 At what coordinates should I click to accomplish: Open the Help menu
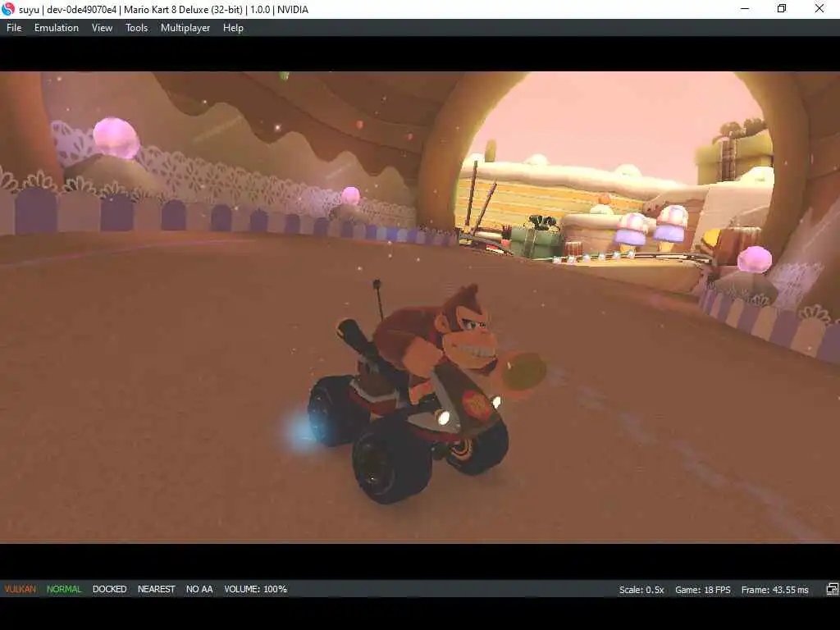(233, 28)
